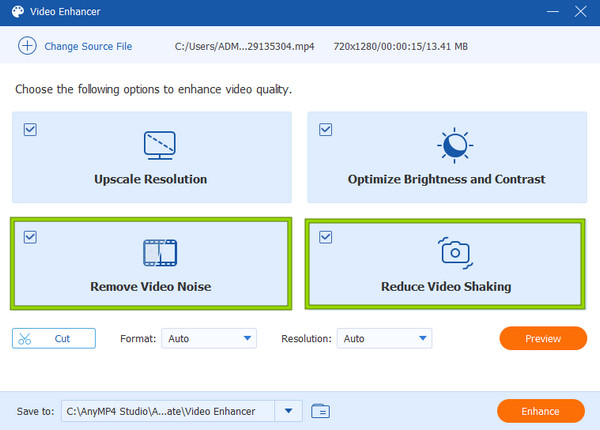Click the Change Source File link
Screen dimensions: 600x430
tap(88, 46)
